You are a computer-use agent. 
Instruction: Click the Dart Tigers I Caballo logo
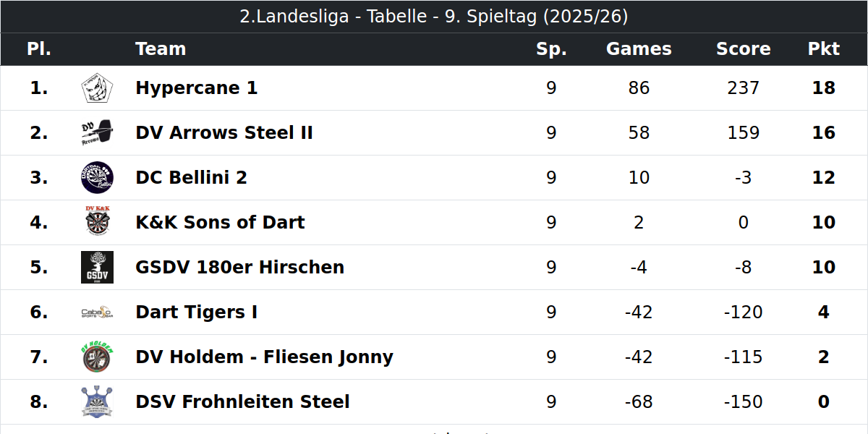point(97,312)
